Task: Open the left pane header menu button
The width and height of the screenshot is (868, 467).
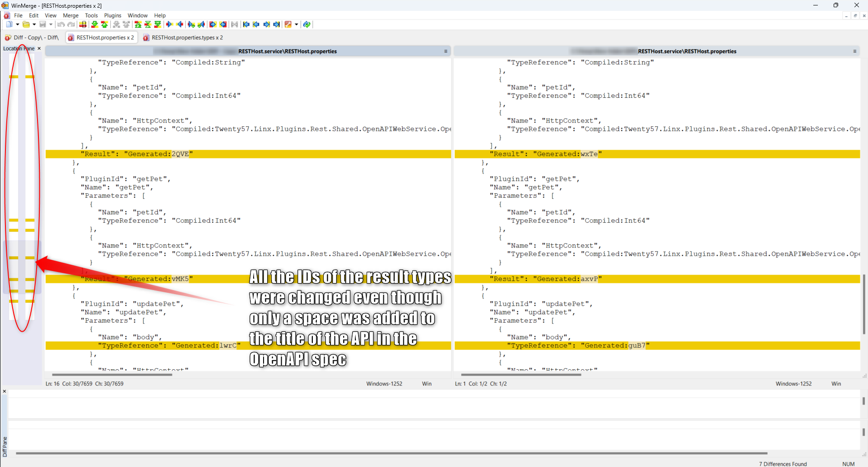Action: [x=446, y=51]
